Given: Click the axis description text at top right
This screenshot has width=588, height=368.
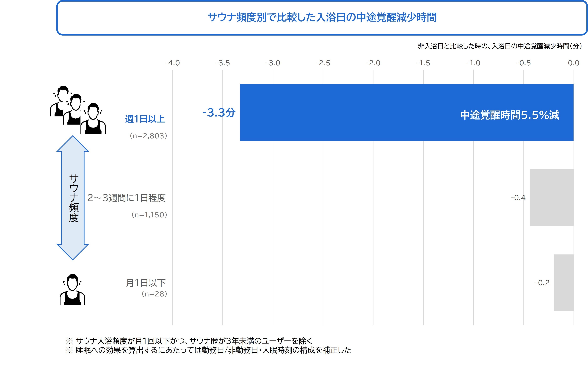Looking at the screenshot, I should pyautogui.click(x=500, y=46).
